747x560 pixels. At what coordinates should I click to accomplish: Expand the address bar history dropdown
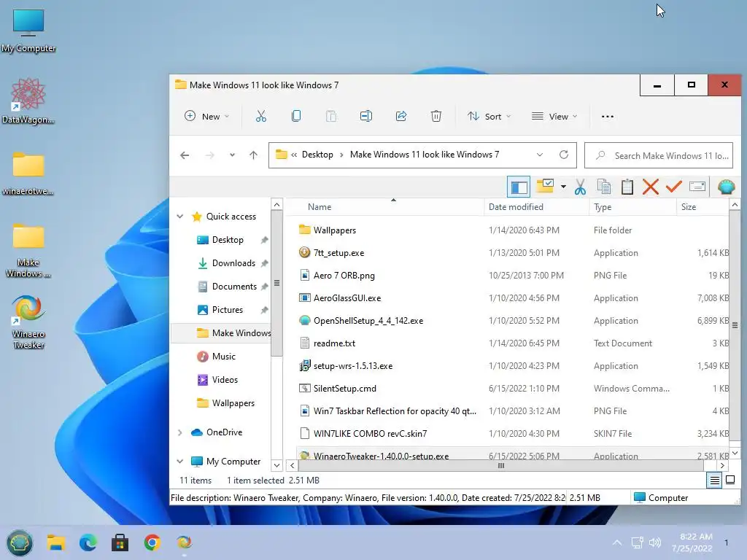pyautogui.click(x=540, y=155)
